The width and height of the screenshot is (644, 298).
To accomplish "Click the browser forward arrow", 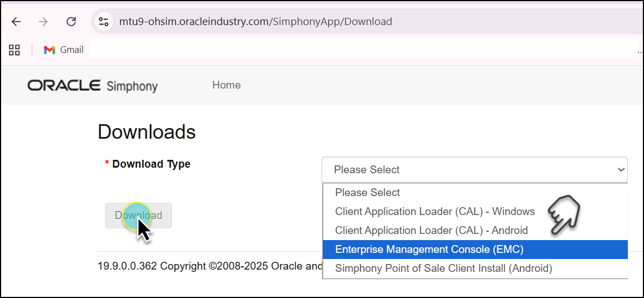I will (x=43, y=22).
